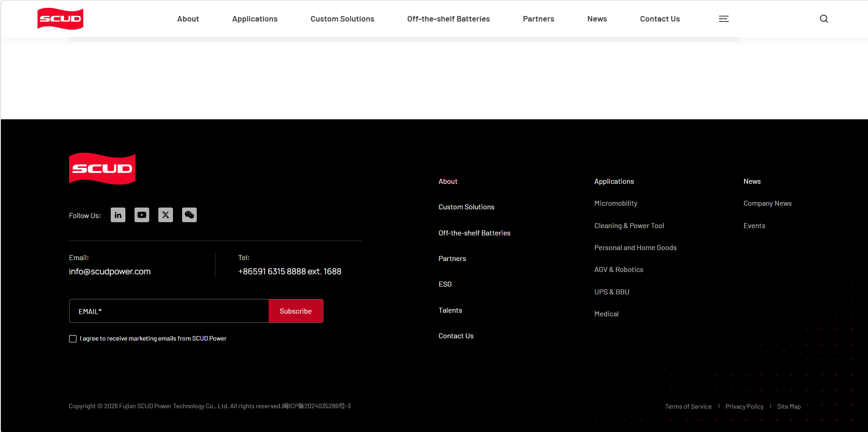Open the Medical link
Image resolution: width=868 pixels, height=432 pixels.
(x=606, y=314)
